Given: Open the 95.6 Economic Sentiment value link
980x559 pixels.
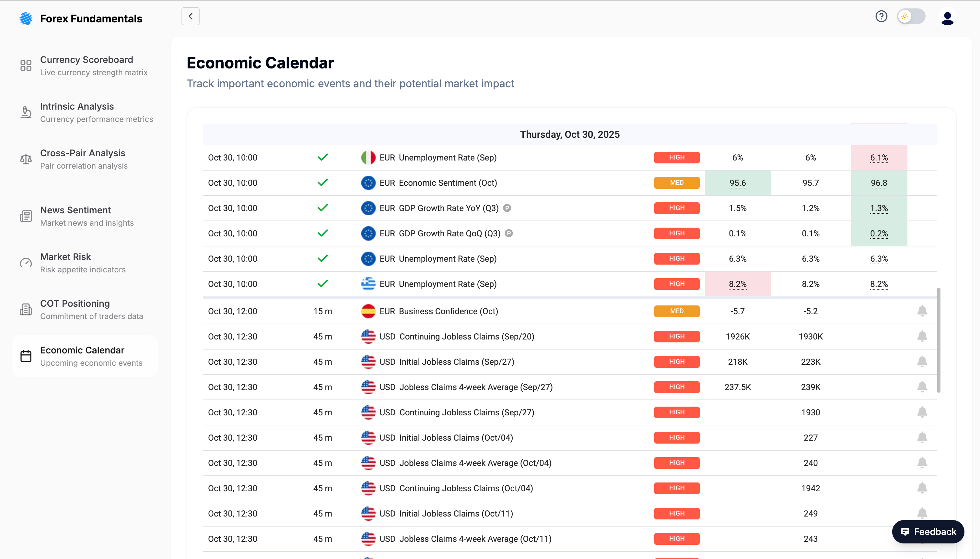Looking at the screenshot, I should (737, 183).
